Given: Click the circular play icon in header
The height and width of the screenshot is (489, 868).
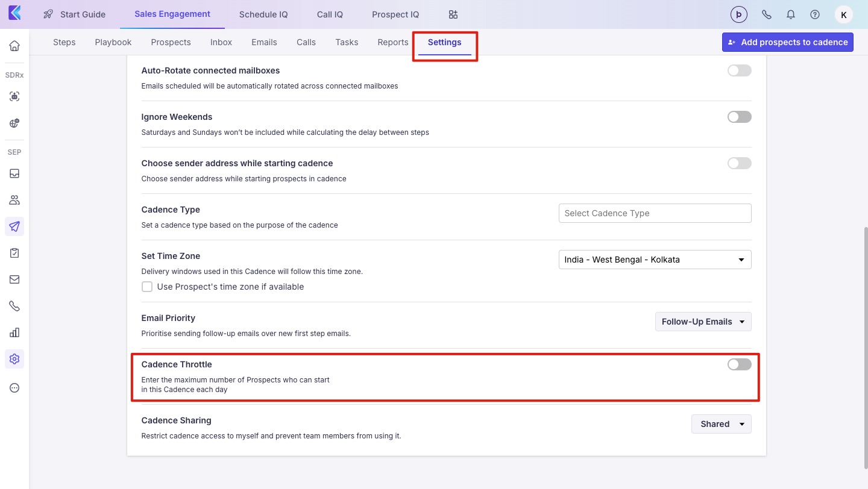Looking at the screenshot, I should coord(738,14).
